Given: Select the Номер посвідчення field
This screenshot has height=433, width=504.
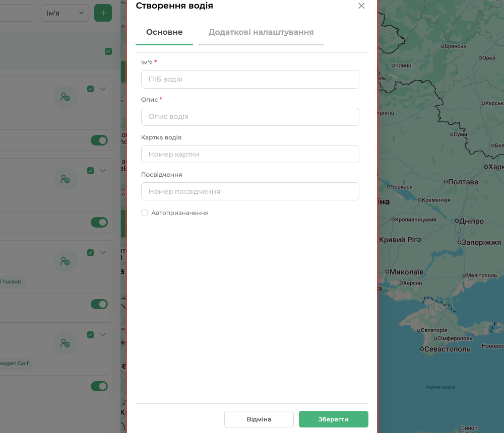Looking at the screenshot, I should tap(250, 191).
